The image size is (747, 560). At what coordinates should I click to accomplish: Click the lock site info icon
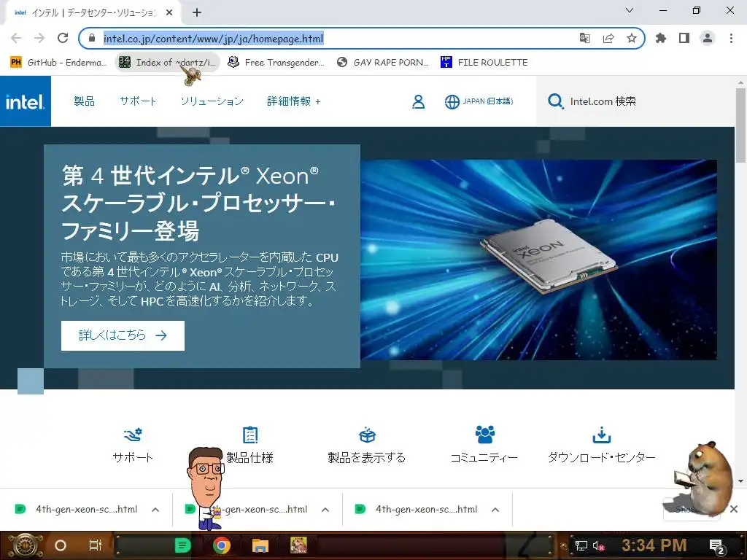pyautogui.click(x=93, y=38)
